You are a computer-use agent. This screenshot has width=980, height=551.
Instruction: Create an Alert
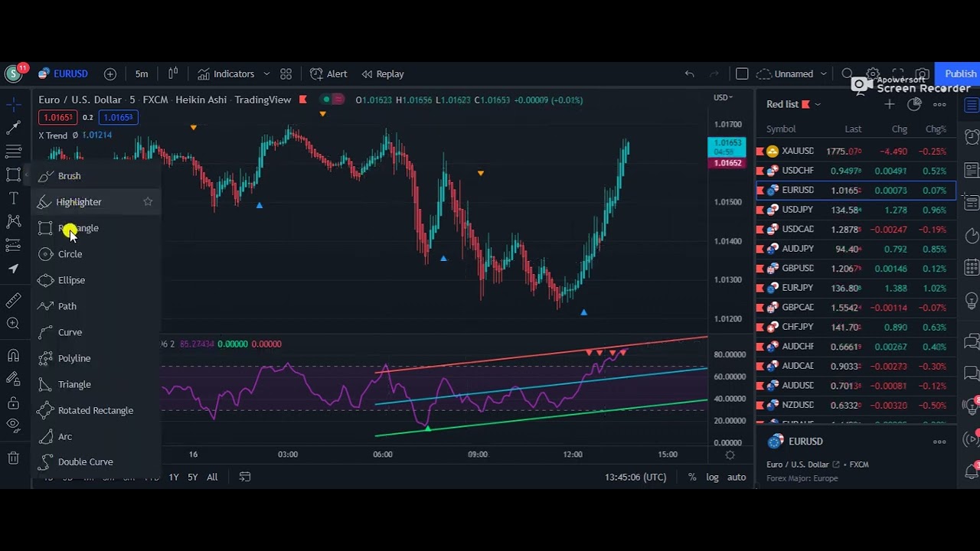coord(328,74)
